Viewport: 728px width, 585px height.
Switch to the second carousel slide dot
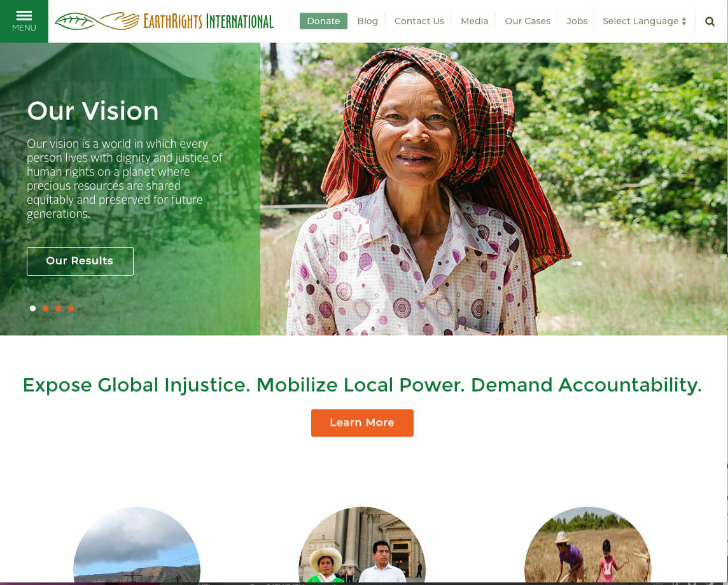[46, 308]
